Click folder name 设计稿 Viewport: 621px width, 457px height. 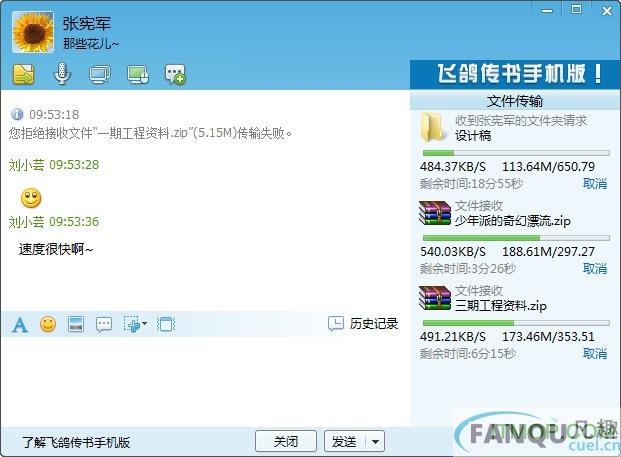(473, 135)
